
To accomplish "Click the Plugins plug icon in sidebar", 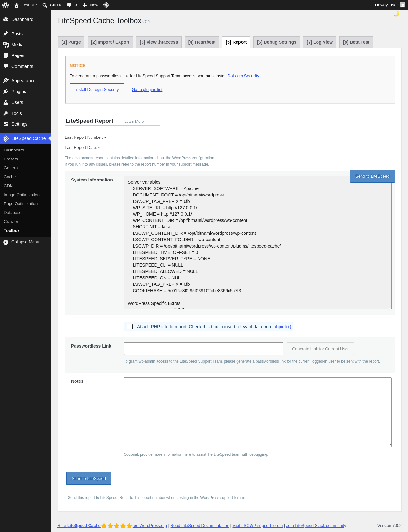I will click(6, 92).
